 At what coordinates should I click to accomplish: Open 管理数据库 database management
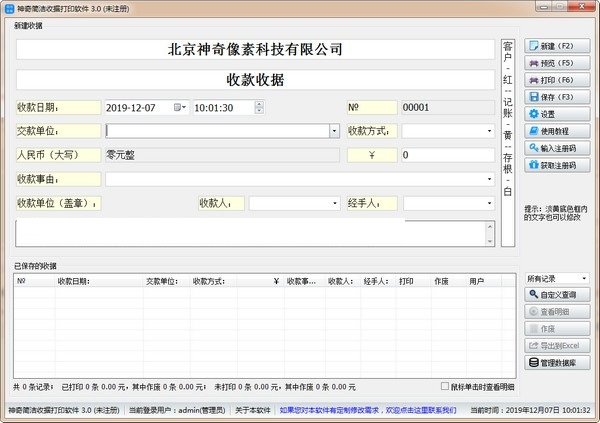click(557, 363)
